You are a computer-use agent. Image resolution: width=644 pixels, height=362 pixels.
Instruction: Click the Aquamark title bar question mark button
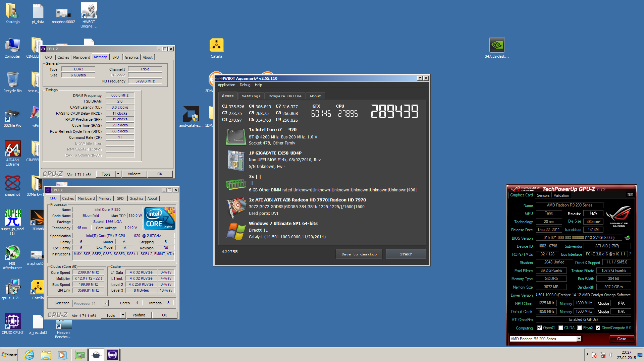point(420,78)
